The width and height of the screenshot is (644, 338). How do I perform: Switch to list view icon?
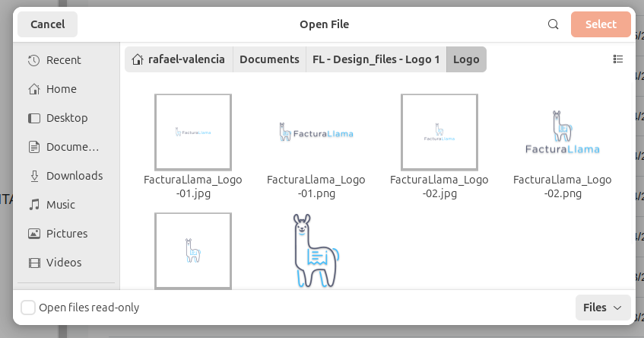coord(617,59)
